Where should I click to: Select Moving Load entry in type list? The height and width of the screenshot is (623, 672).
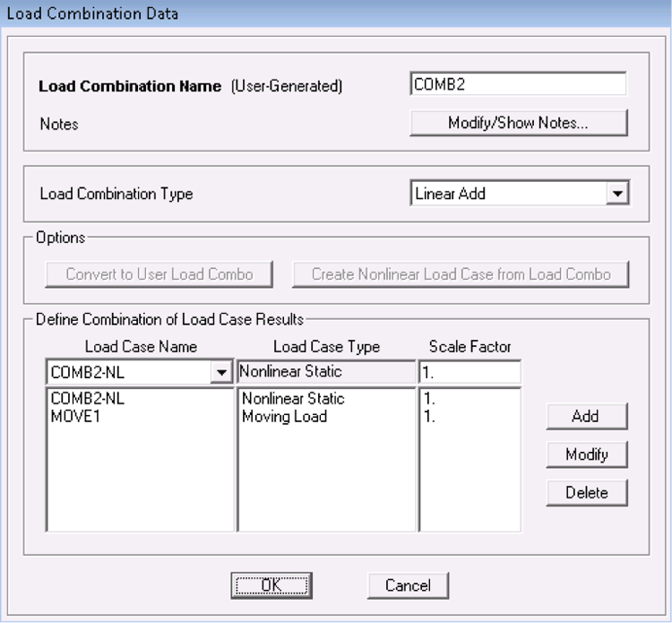coord(284,416)
